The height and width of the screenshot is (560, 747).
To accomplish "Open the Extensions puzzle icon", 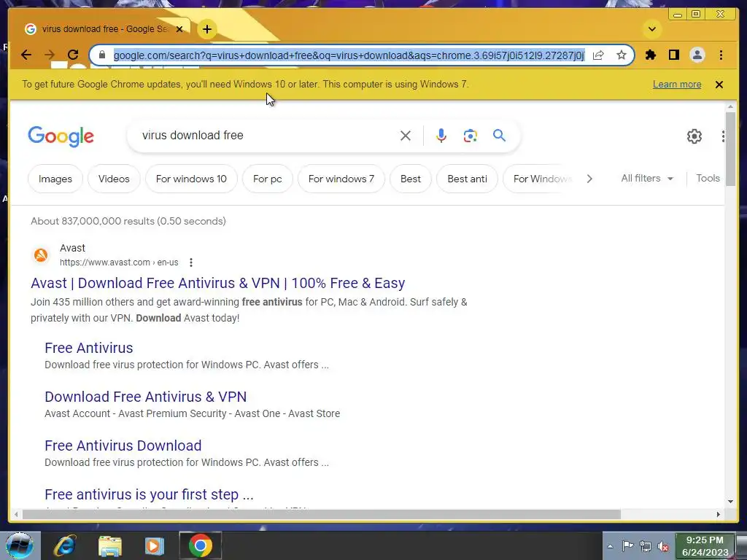I will (650, 55).
